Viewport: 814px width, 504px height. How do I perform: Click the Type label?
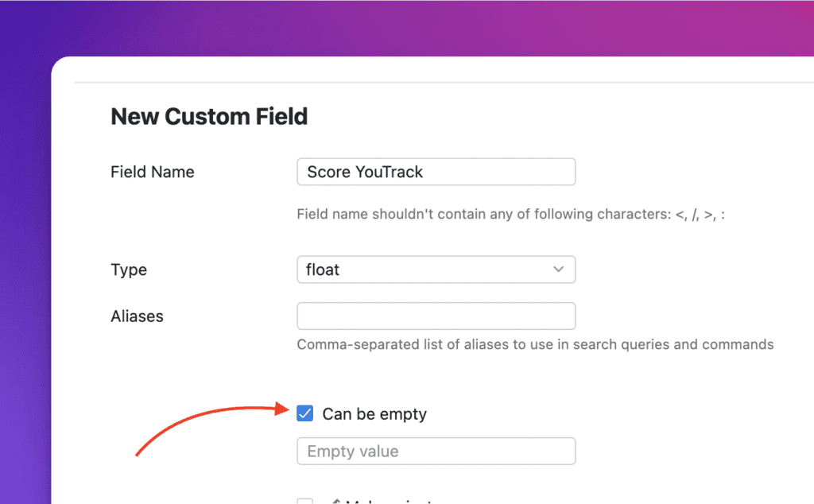pos(129,269)
